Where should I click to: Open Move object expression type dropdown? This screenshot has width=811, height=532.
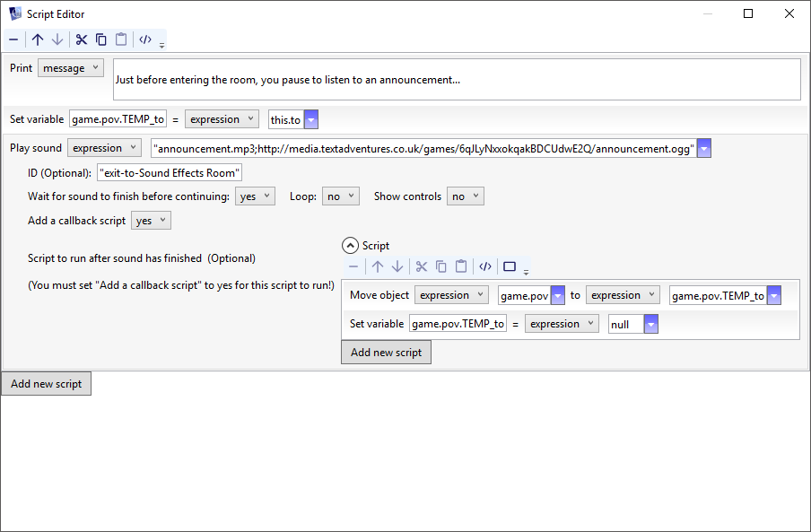(x=451, y=295)
